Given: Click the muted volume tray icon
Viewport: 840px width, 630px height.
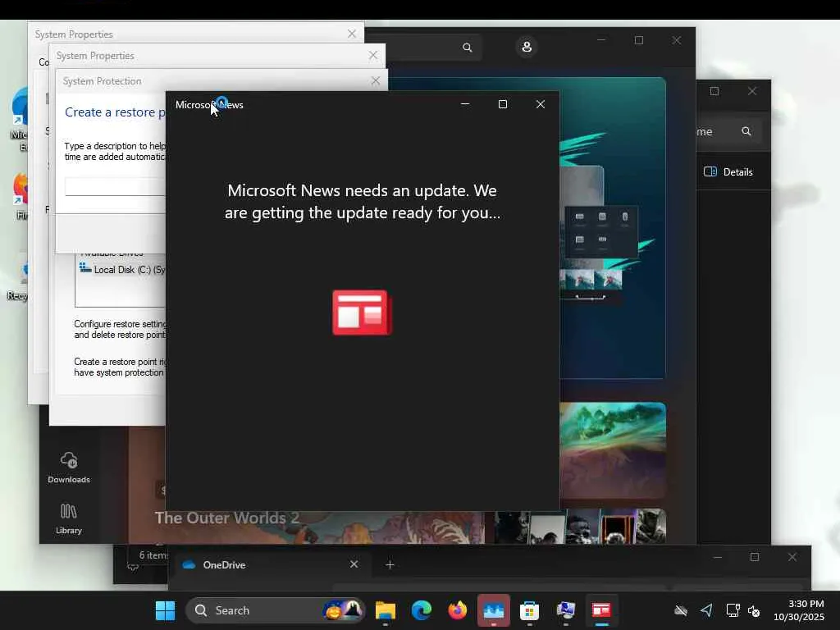Looking at the screenshot, I should point(754,610).
